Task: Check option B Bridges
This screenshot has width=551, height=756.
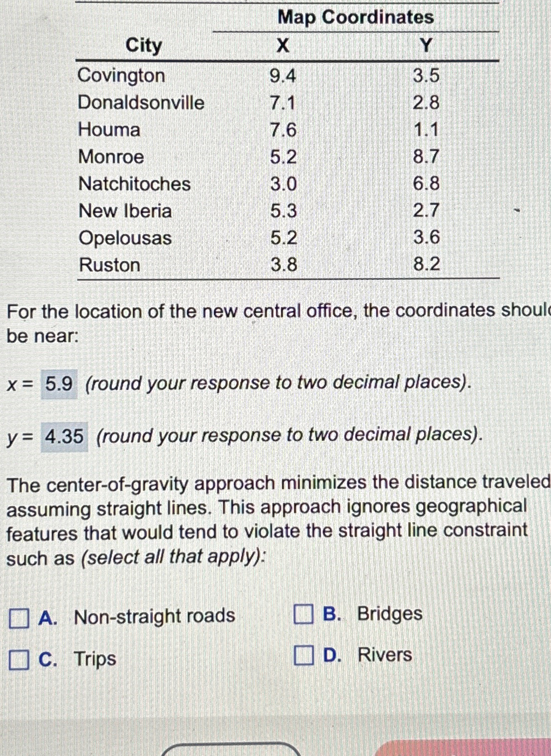Action: coord(303,614)
